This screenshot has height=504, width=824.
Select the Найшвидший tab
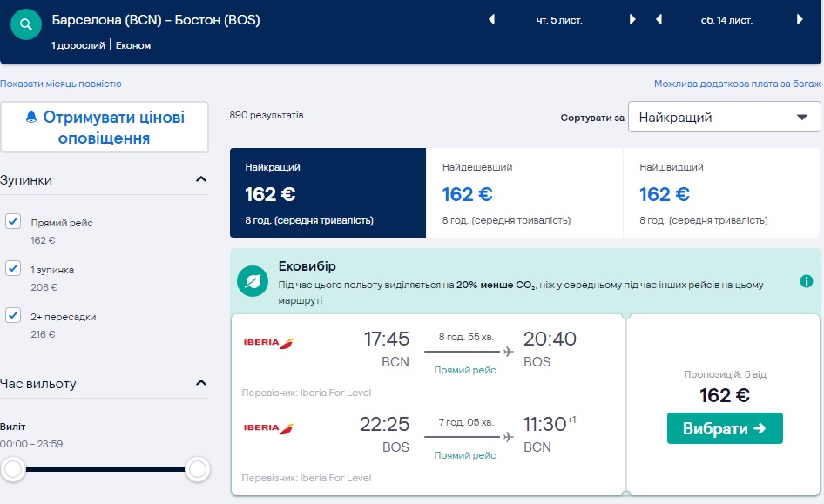[721, 193]
